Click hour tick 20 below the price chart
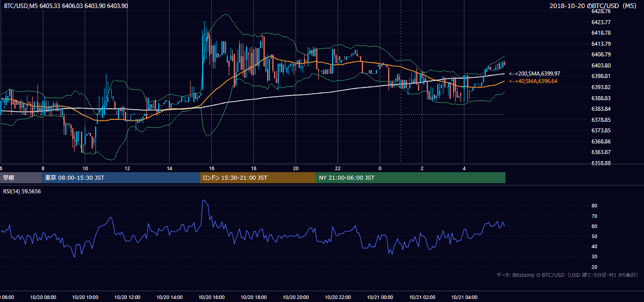 (x=296, y=169)
